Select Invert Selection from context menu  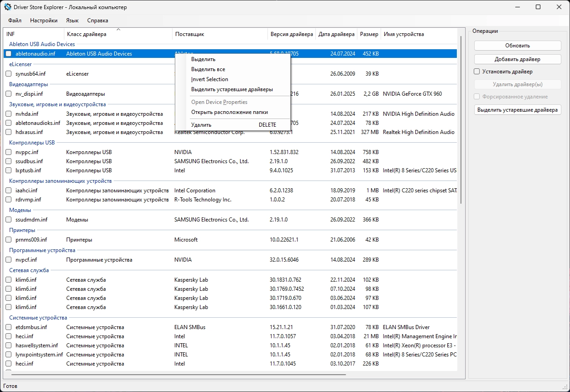click(209, 79)
